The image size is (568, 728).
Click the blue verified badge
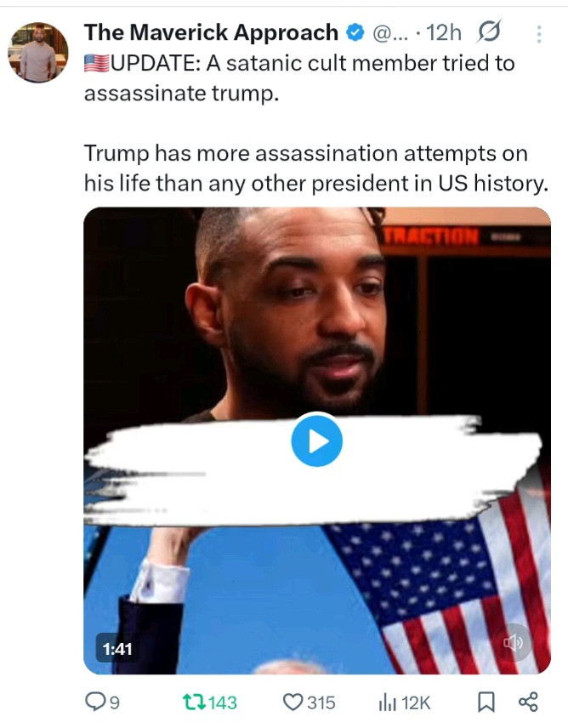356,32
